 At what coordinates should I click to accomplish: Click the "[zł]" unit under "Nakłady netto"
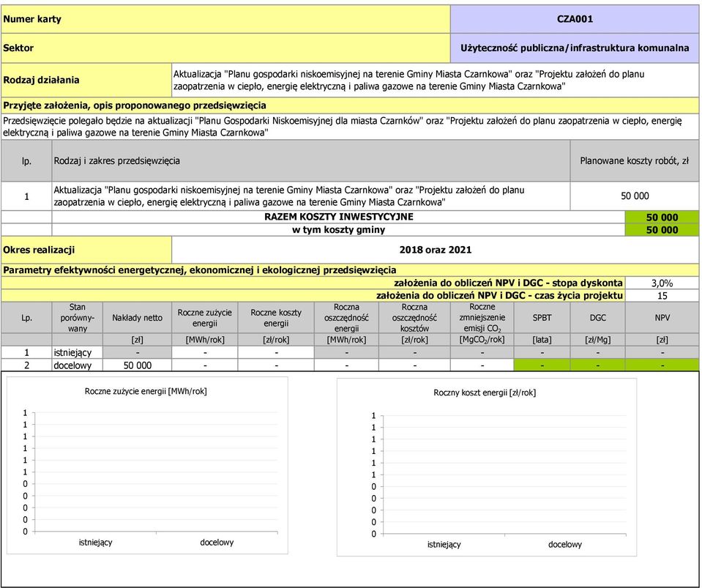point(138,340)
